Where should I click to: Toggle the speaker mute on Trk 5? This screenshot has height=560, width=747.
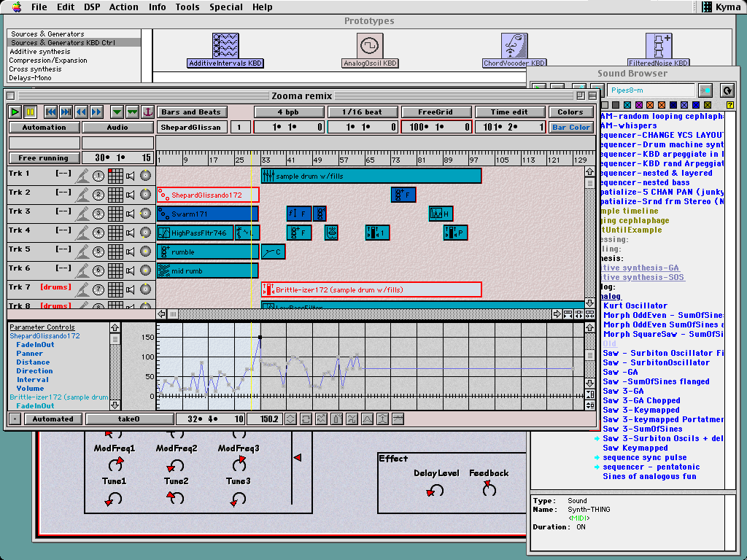click(130, 252)
